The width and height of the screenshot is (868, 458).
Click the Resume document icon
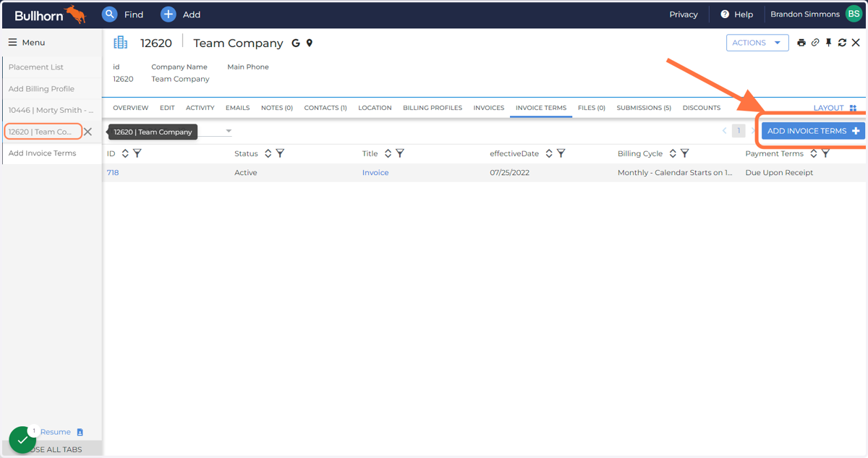click(80, 432)
